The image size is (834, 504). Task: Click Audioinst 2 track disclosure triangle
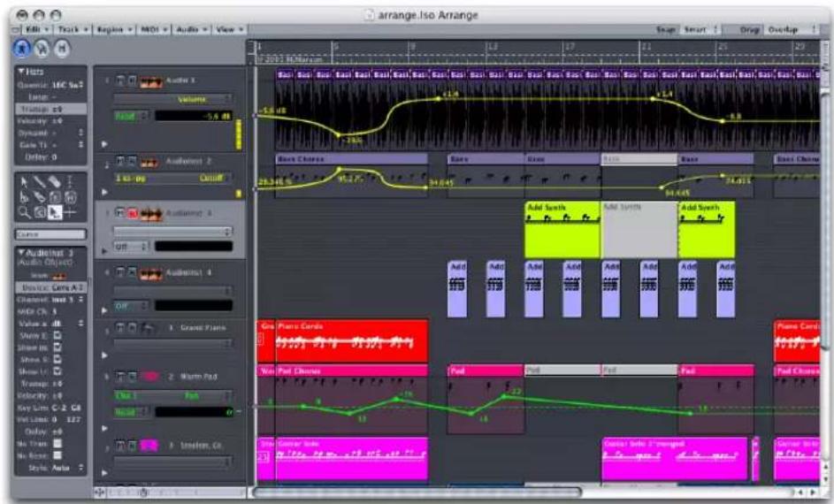pos(104,192)
